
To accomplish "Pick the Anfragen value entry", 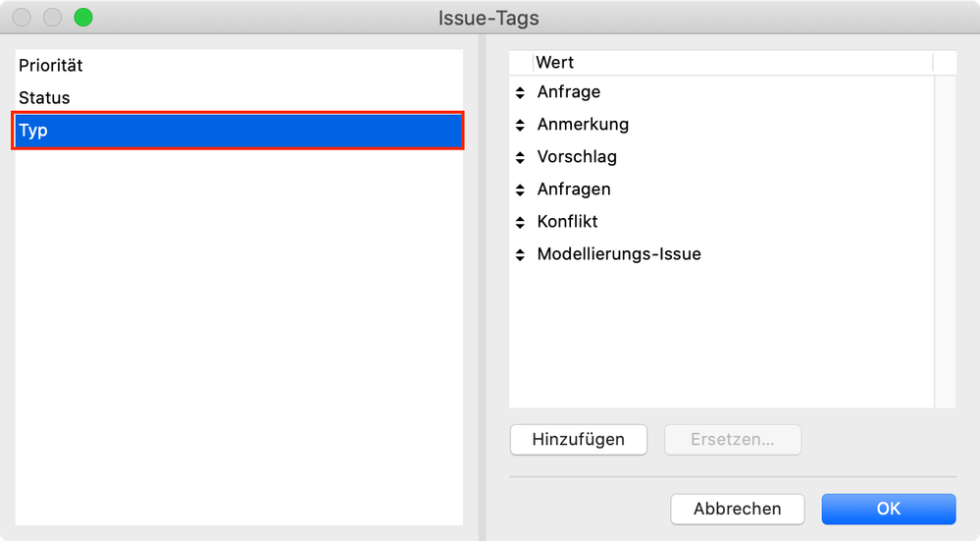I will [x=574, y=189].
